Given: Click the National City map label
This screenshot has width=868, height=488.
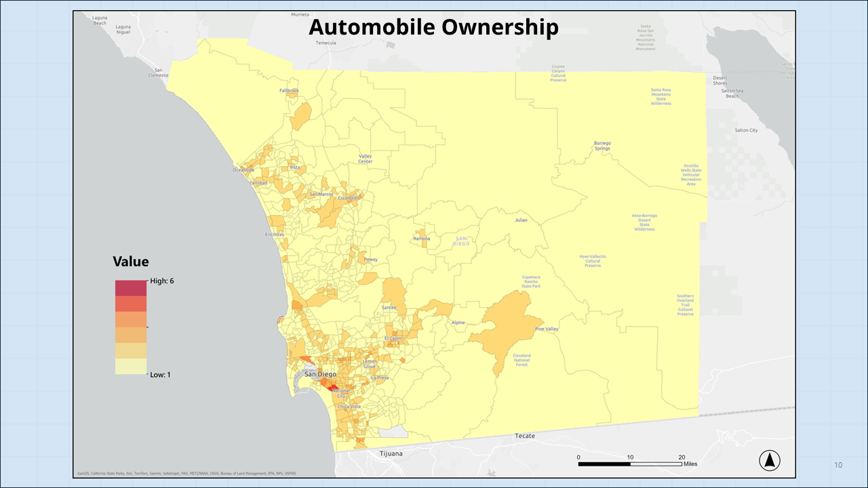Looking at the screenshot, I should pyautogui.click(x=342, y=392).
